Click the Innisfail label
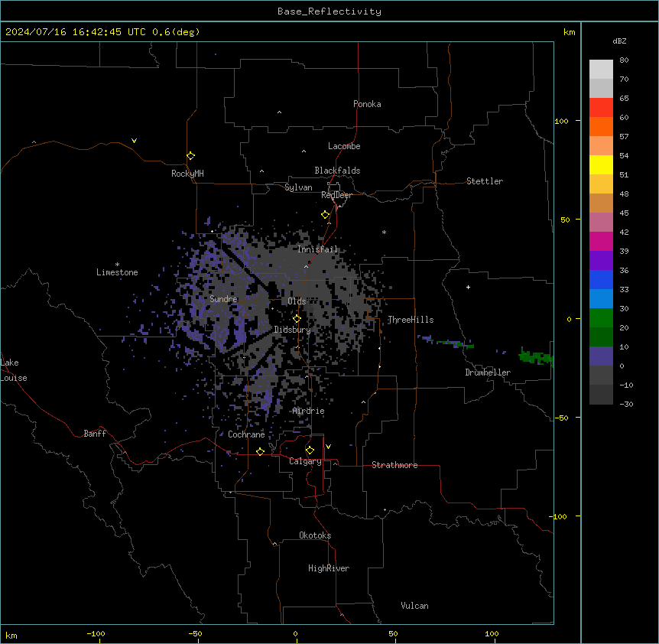Image resolution: width=659 pixels, height=644 pixels. click(x=317, y=249)
